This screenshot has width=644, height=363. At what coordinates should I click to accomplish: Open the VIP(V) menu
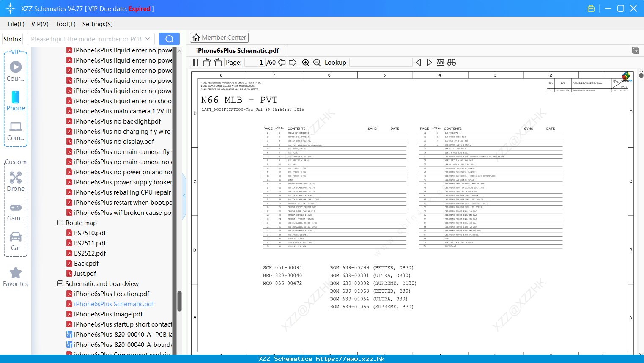pyautogui.click(x=40, y=24)
